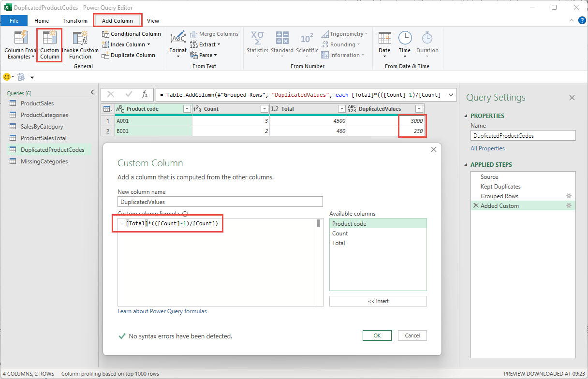Open the smiley feedback icon
The width and height of the screenshot is (588, 379).
7,76
